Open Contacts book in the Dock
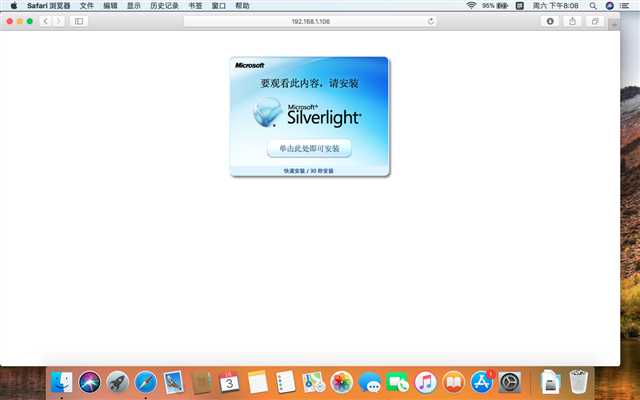Screen dimensions: 640x400 (x=202, y=383)
